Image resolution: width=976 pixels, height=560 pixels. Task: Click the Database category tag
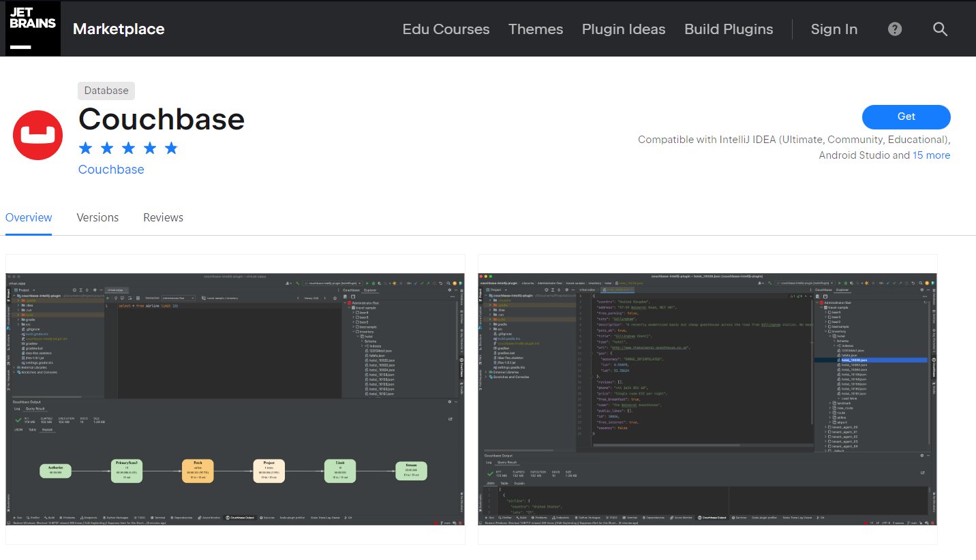pyautogui.click(x=106, y=91)
